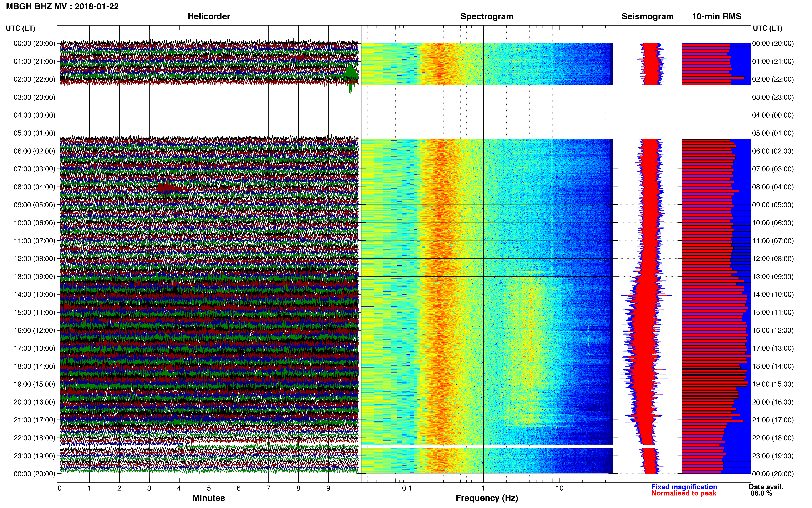Click the 'MBGH BHZ MV : 2018-01-22' title
Screen dimensions: 812x508
click(62, 6)
